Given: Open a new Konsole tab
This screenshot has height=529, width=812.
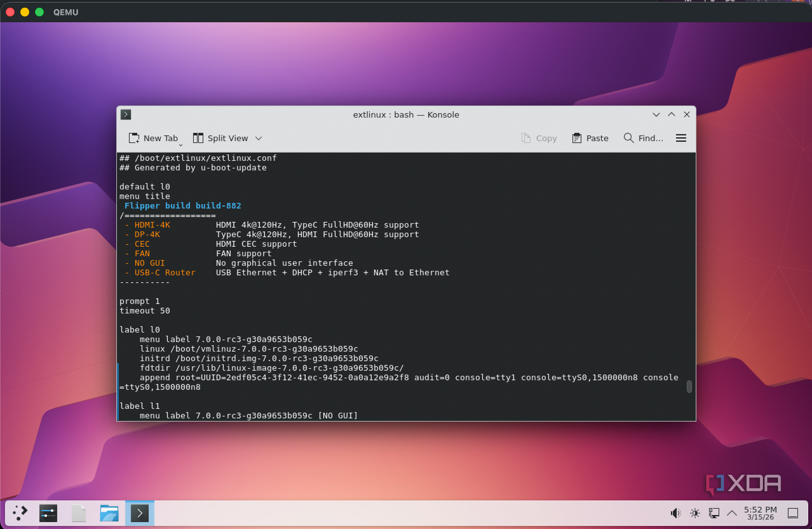Looking at the screenshot, I should pos(155,138).
